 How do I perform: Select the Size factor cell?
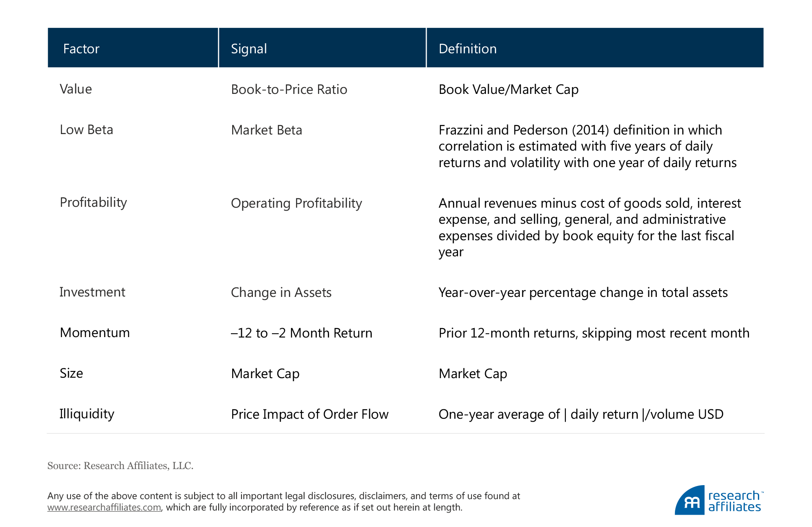[71, 373]
